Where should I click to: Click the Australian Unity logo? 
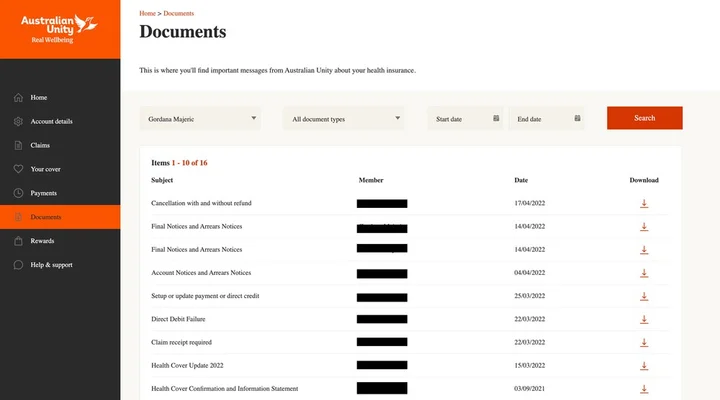[x=59, y=28]
